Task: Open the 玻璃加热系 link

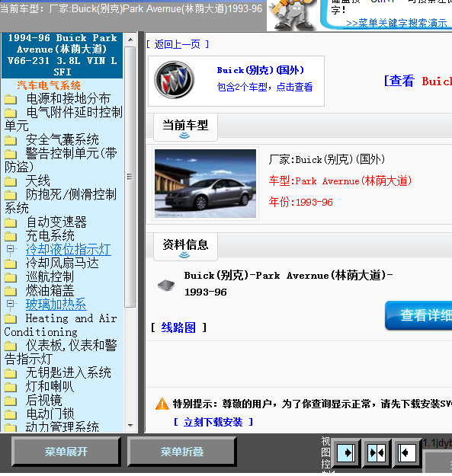Action: (x=56, y=305)
